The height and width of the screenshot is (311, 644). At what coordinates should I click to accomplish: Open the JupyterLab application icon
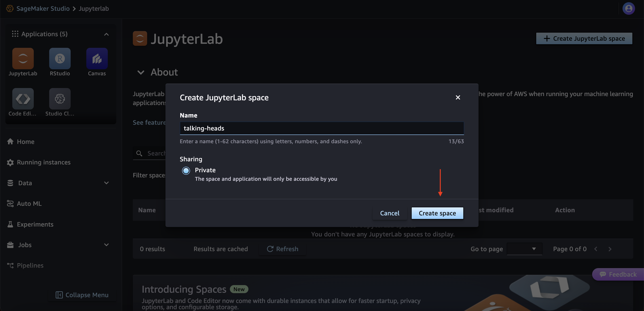pyautogui.click(x=23, y=58)
